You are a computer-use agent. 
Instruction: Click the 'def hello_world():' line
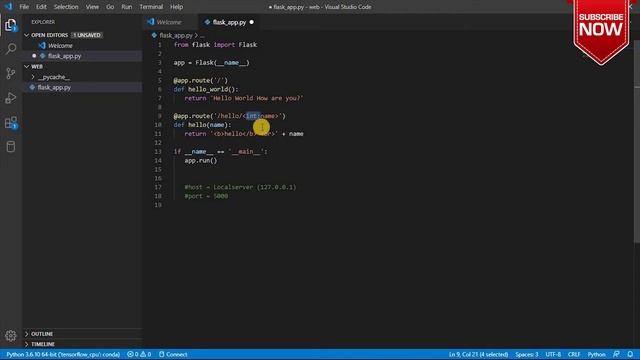(206, 89)
